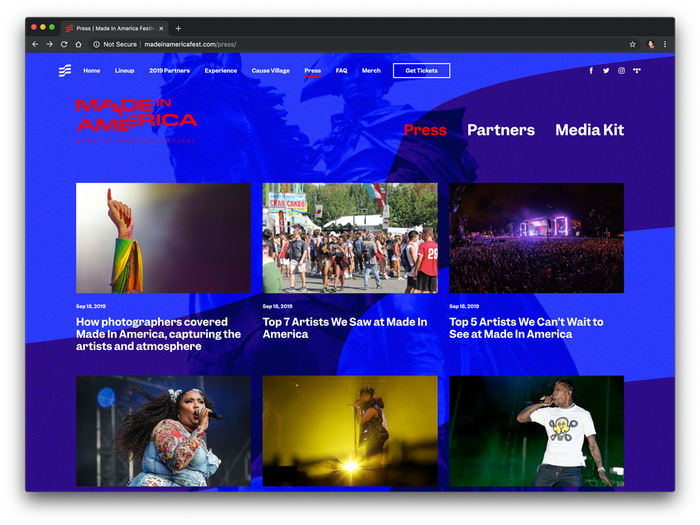
Task: Open a new browser tab
Action: click(x=178, y=29)
